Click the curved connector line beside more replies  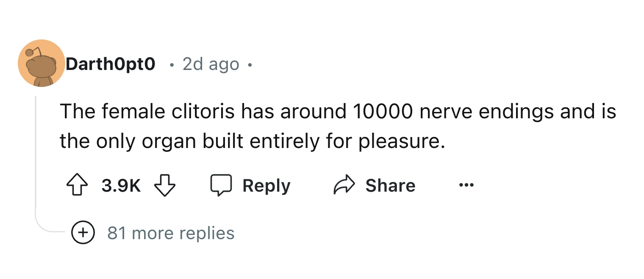tap(47, 228)
